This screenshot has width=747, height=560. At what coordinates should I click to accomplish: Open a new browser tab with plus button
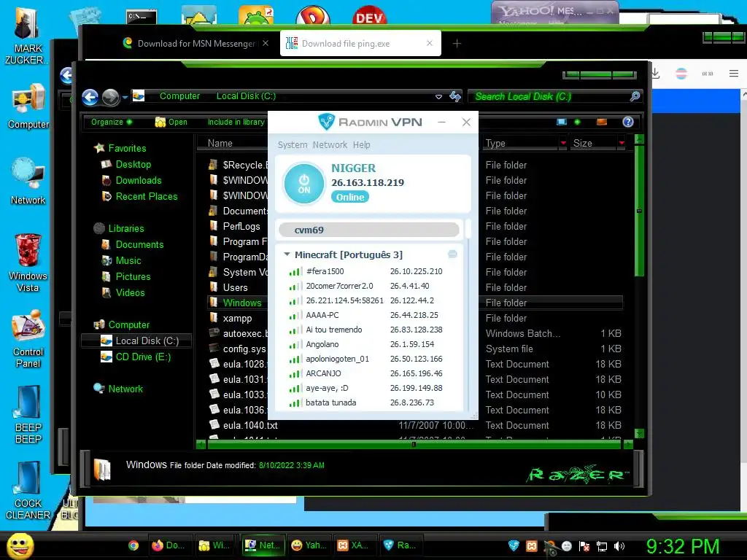click(x=457, y=44)
